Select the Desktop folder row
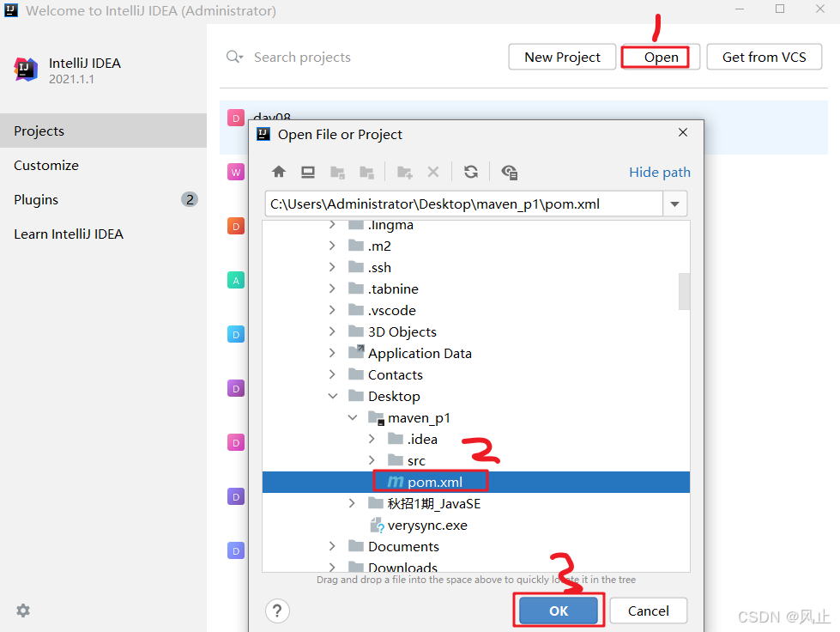Image resolution: width=840 pixels, height=632 pixels. click(x=475, y=396)
